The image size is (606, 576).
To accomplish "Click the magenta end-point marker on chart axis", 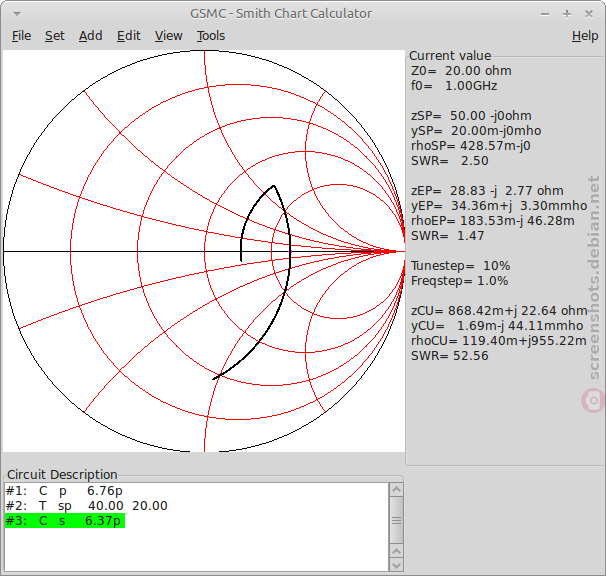I will [291, 252].
